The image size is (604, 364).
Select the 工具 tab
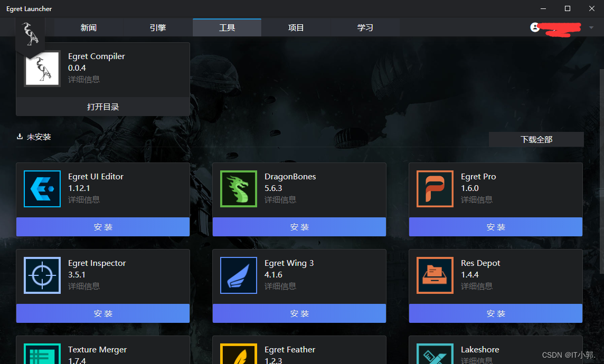coord(227,28)
